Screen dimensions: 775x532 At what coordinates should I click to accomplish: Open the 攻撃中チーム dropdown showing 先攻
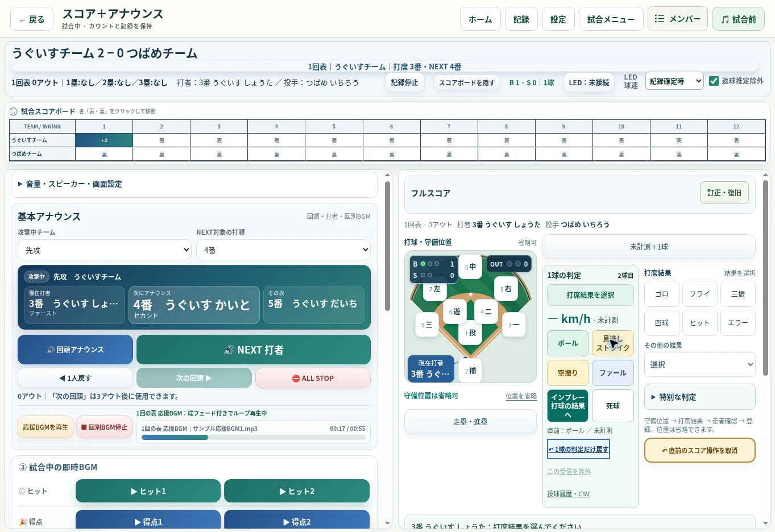(105, 250)
